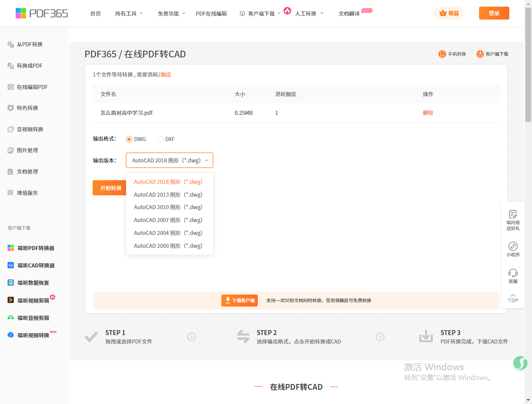Click 转换成PDF sidebar label
The image size is (532, 404).
point(29,66)
